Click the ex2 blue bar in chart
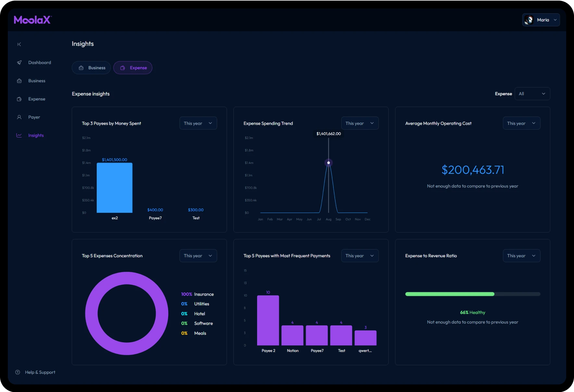This screenshot has width=574, height=392. click(x=115, y=188)
